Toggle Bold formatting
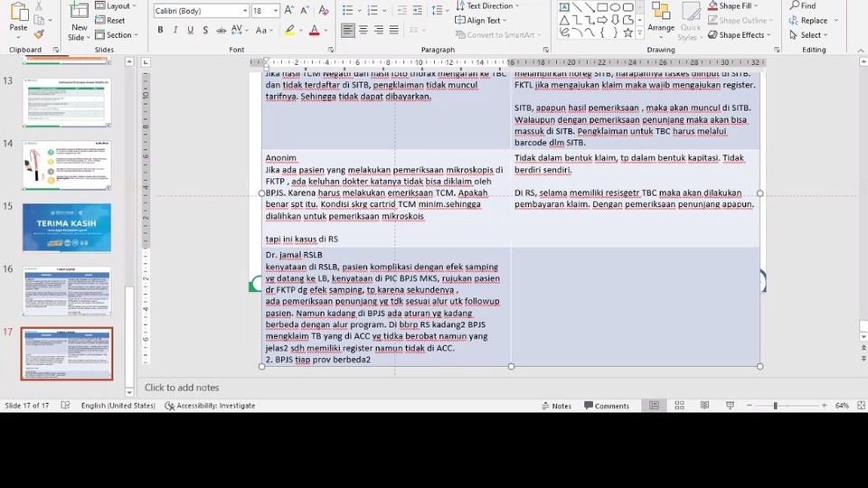 (x=160, y=31)
